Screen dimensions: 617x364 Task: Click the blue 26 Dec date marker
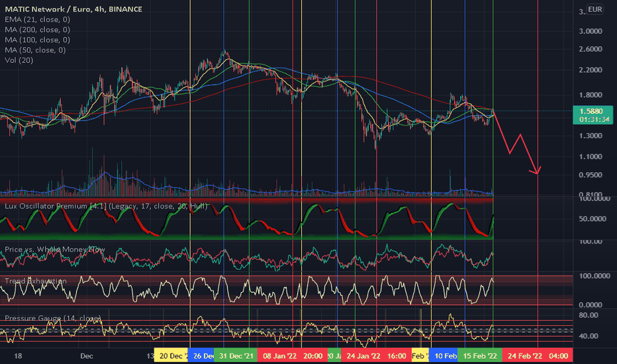click(201, 356)
